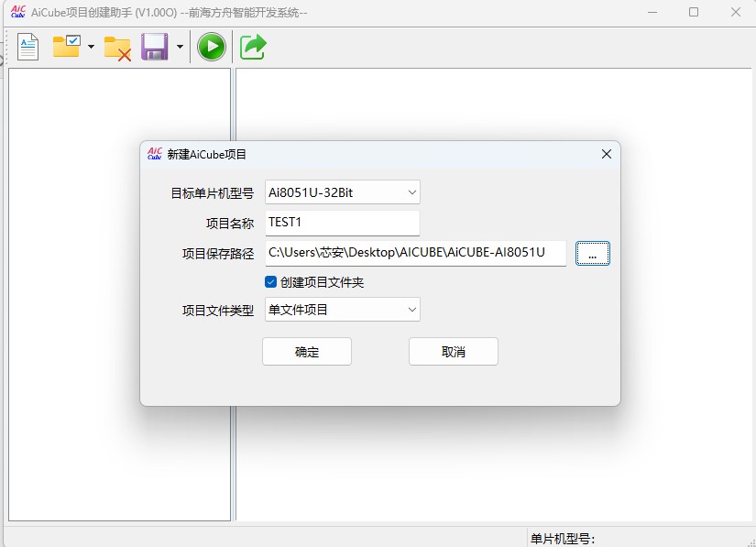756x547 pixels.
Task: Click the 目标单片机型号 label
Action: click(213, 193)
